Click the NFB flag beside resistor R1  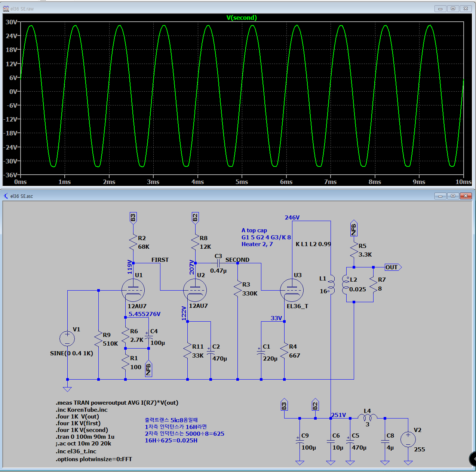coord(148,368)
